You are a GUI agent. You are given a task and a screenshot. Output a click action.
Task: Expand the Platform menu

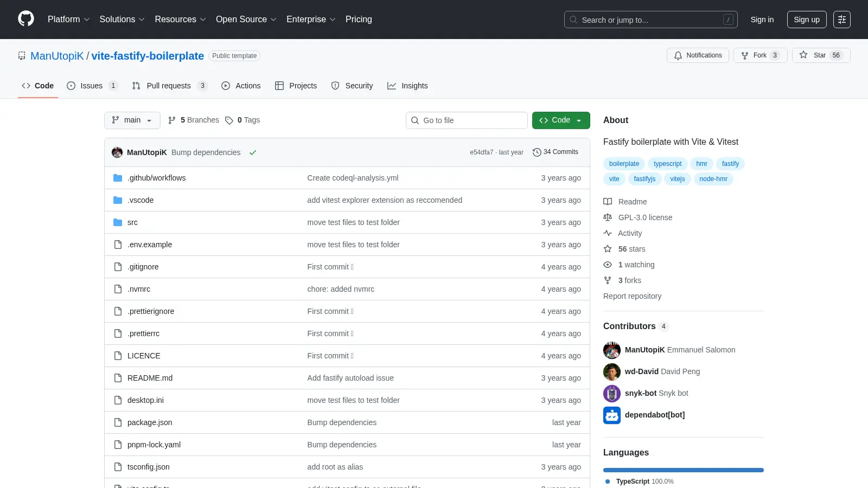point(68,20)
